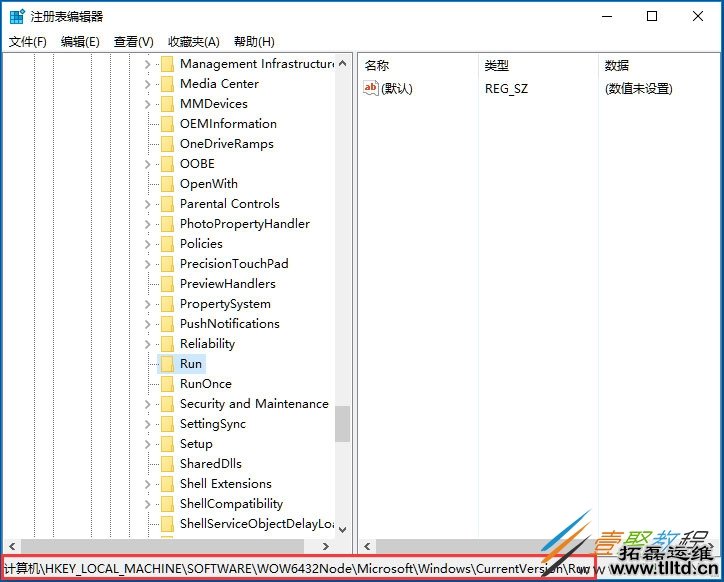724x582 pixels.
Task: Expand the Policies key
Action: coord(147,244)
